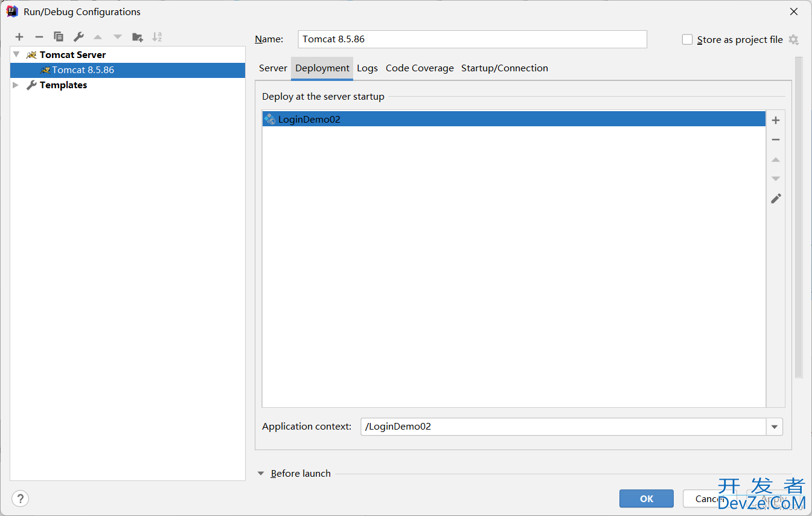The image size is (812, 516).
Task: Open the Application context dropdown arrow
Action: click(x=775, y=427)
